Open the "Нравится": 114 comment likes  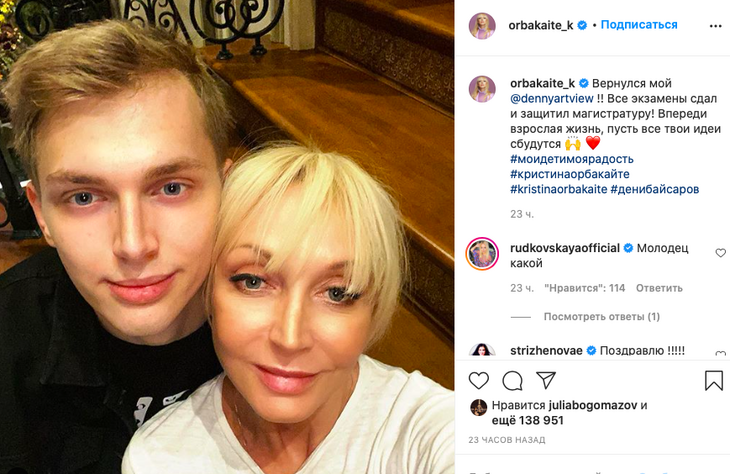[584, 288]
